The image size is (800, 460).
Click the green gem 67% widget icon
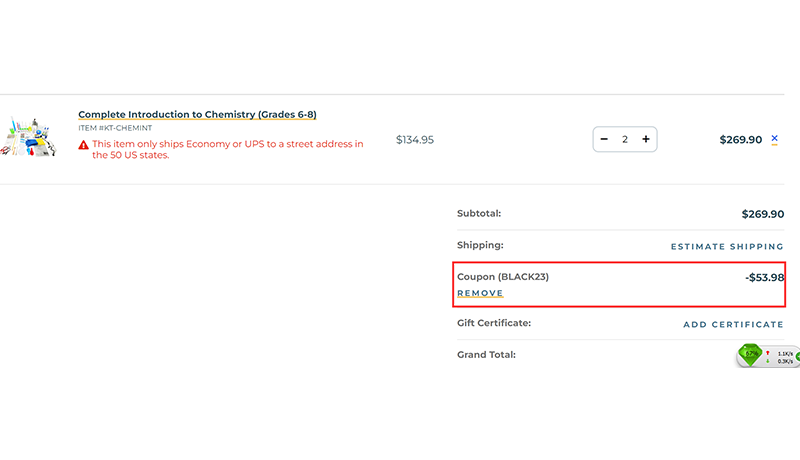click(x=750, y=354)
